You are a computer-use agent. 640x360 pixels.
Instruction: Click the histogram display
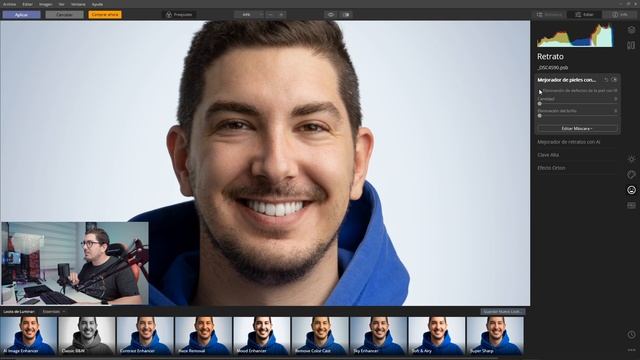coord(575,36)
